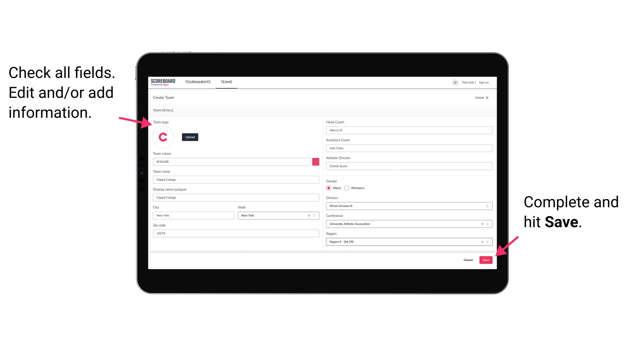This screenshot has width=644, height=346.
Task: Select the Womens radio button
Action: click(348, 188)
